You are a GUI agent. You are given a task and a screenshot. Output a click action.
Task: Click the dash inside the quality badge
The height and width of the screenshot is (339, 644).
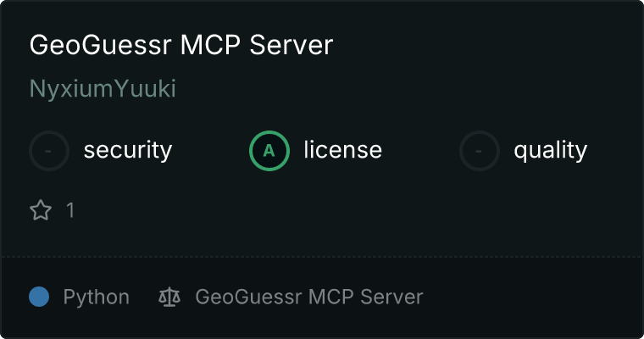[479, 151]
